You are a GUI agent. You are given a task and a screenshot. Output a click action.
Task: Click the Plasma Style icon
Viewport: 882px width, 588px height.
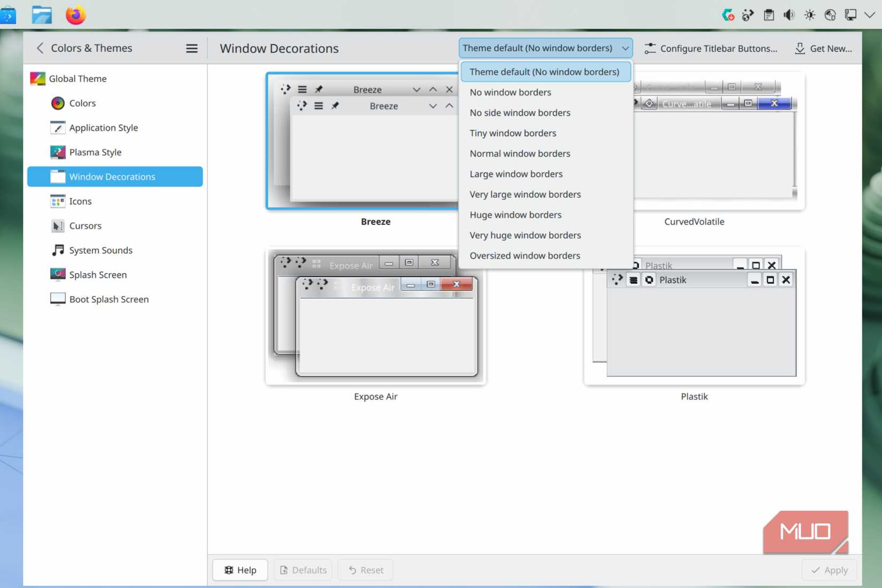58,152
